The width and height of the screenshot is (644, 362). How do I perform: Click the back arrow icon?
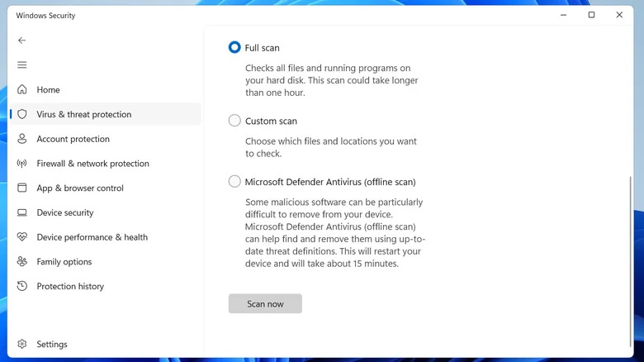point(21,40)
